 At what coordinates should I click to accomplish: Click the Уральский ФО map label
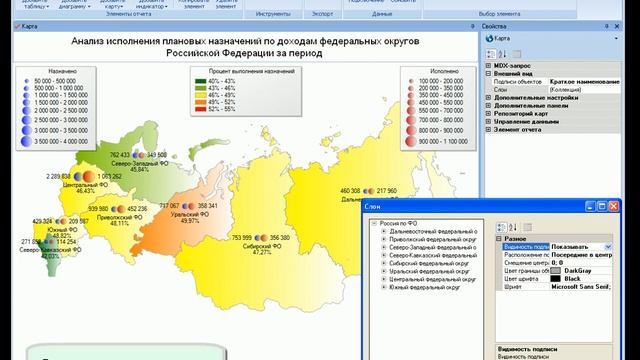190,214
